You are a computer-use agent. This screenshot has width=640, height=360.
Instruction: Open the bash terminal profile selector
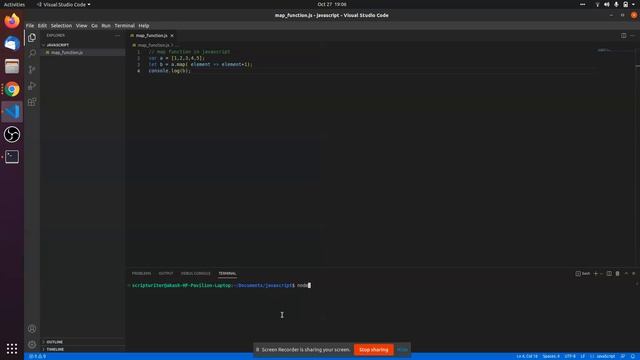583,273
